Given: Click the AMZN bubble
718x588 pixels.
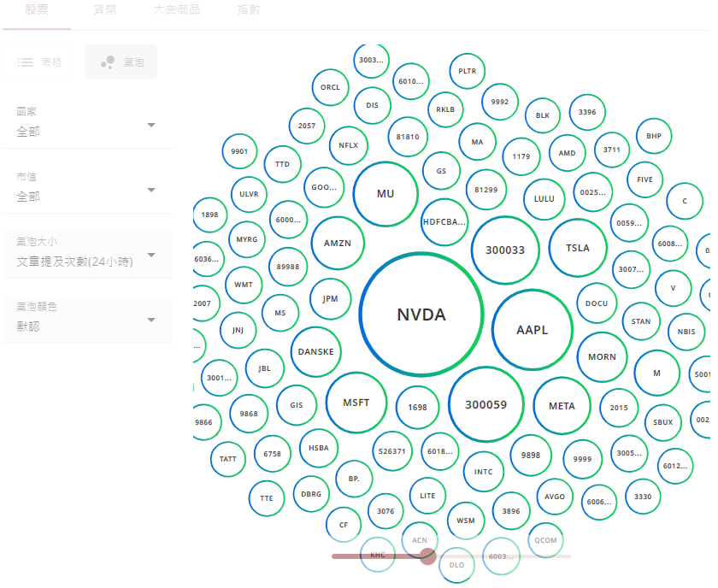Looking at the screenshot, I should (338, 243).
